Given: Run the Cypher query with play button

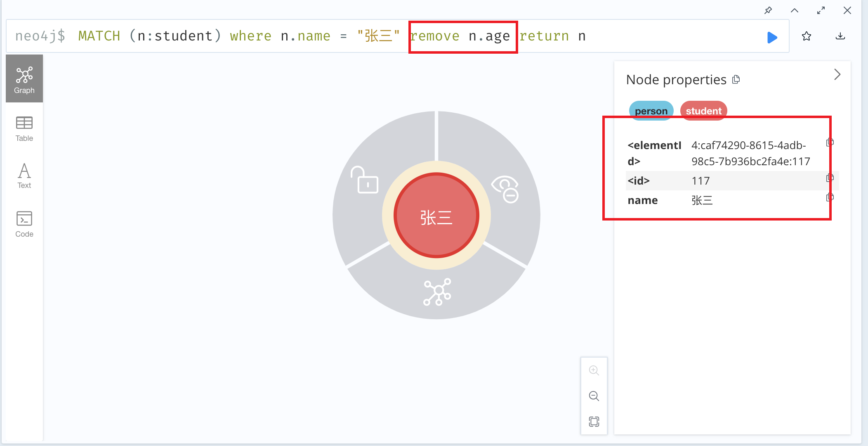Looking at the screenshot, I should tap(772, 37).
